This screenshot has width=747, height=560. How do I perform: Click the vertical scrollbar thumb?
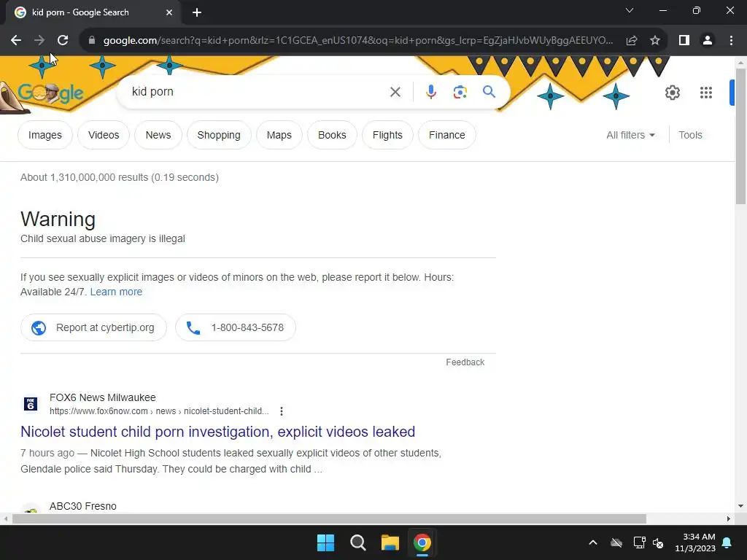tap(740, 136)
